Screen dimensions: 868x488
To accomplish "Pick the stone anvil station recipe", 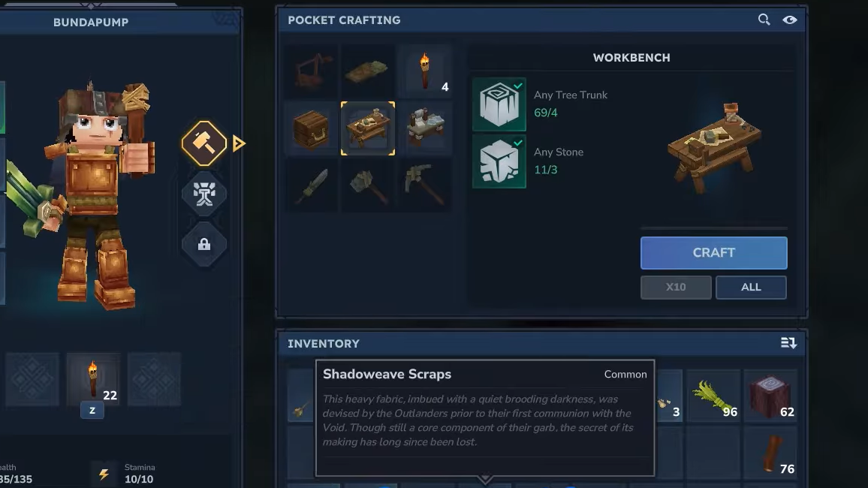I will pos(425,128).
